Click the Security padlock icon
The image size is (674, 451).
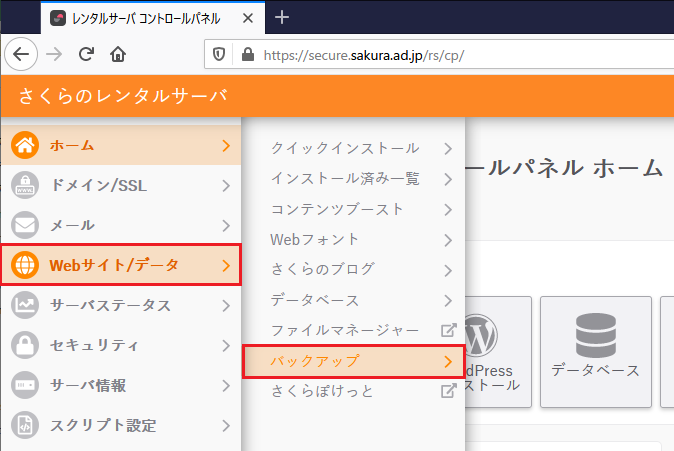tap(25, 345)
